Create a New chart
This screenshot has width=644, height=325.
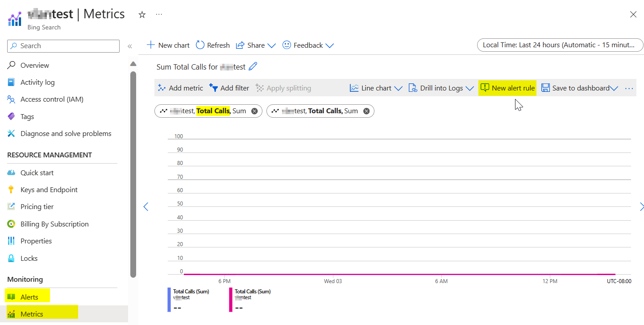pyautogui.click(x=168, y=45)
